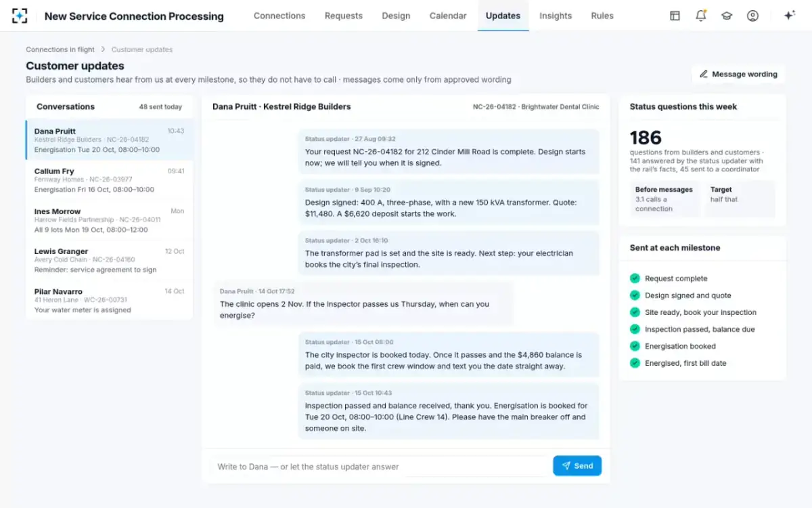
Task: Click the breadcrumb chevron separator
Action: (103, 49)
